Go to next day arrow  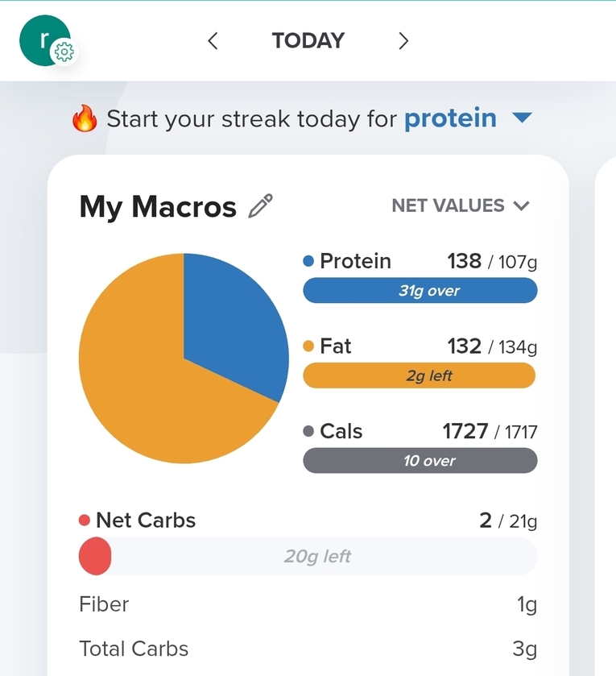[403, 41]
